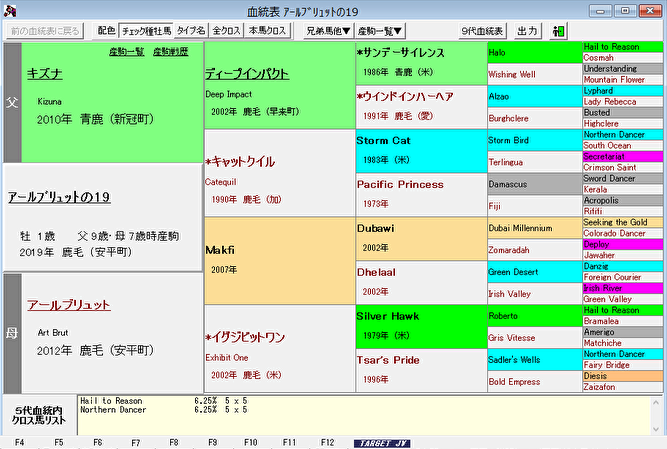Click the cross list scrollbar up arrow
The image size is (667, 449).
[x=656, y=402]
